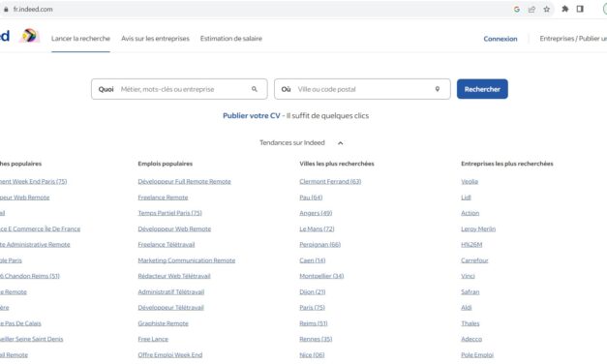Open Angers (49) city link
Screen dimensions: 607x364
pos(316,213)
